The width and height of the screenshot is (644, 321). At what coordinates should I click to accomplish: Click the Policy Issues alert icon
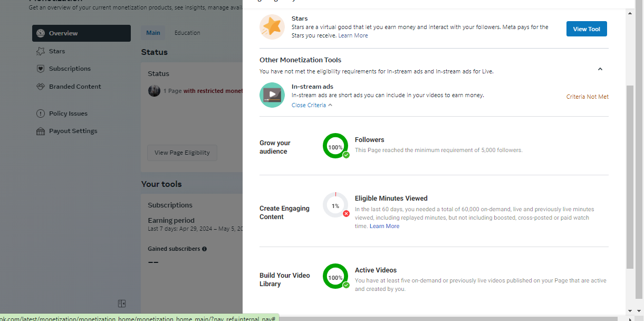[x=41, y=114]
